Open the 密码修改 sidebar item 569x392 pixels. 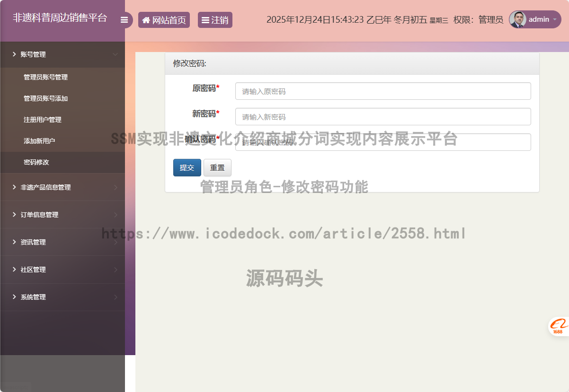36,162
